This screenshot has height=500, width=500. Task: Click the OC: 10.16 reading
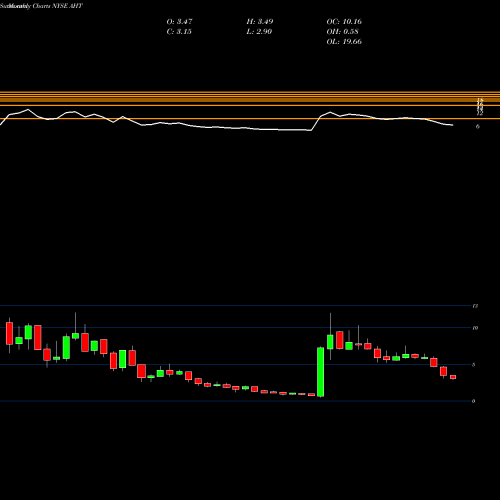(x=344, y=22)
